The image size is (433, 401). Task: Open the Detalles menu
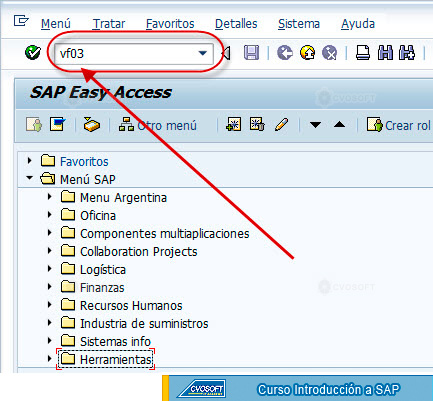[x=236, y=24]
